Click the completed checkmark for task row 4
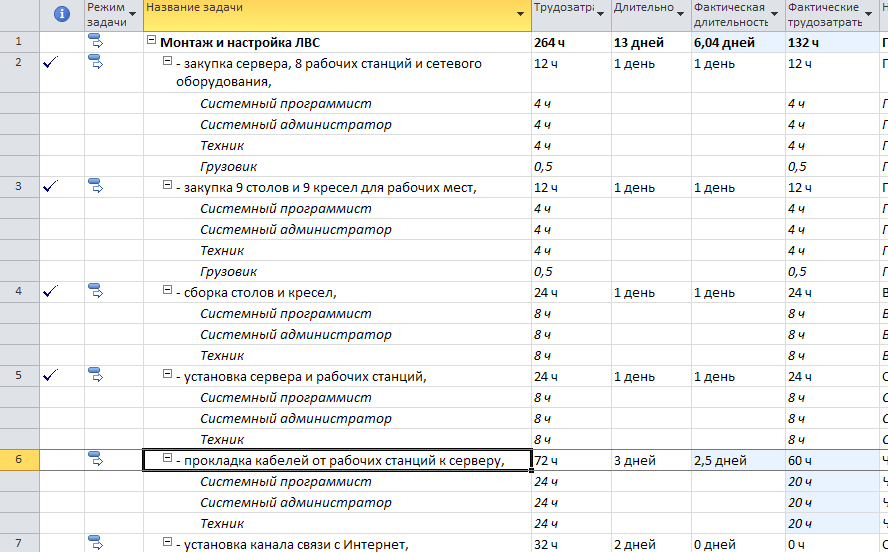This screenshot has width=888, height=552. (50, 291)
